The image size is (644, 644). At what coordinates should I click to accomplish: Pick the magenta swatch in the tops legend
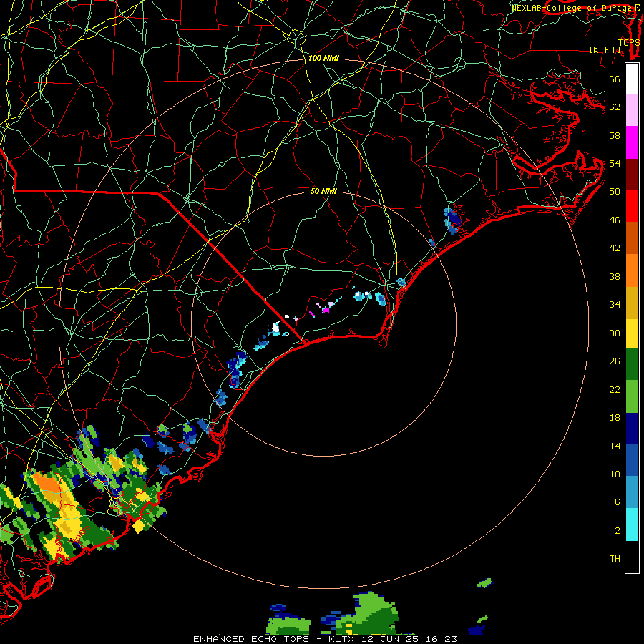(632, 142)
